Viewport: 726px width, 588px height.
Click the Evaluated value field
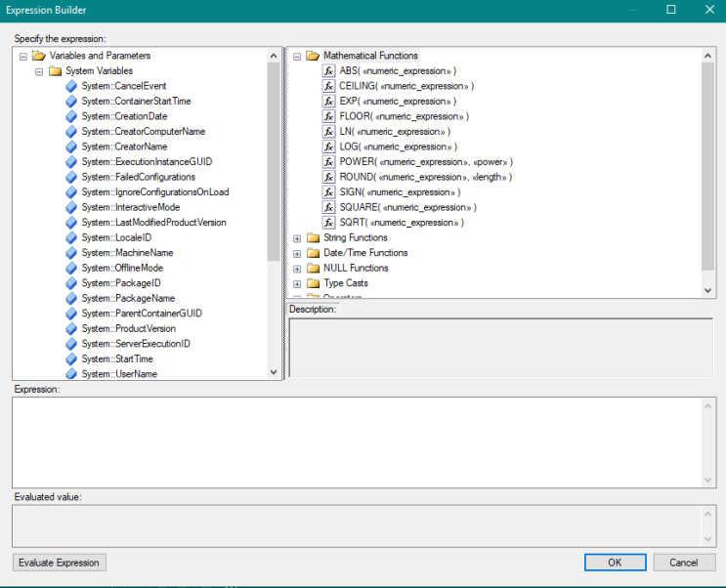(x=357, y=525)
